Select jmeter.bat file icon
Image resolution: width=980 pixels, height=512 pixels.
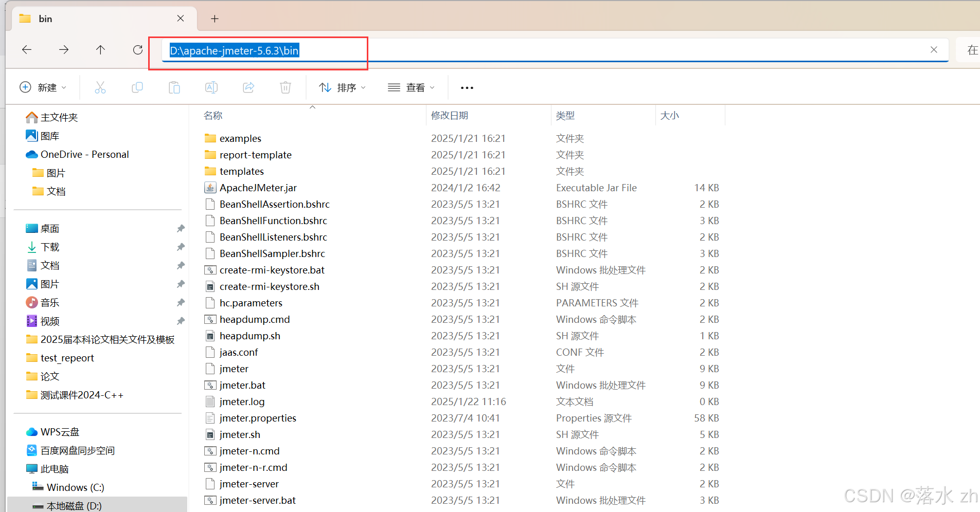(x=210, y=385)
